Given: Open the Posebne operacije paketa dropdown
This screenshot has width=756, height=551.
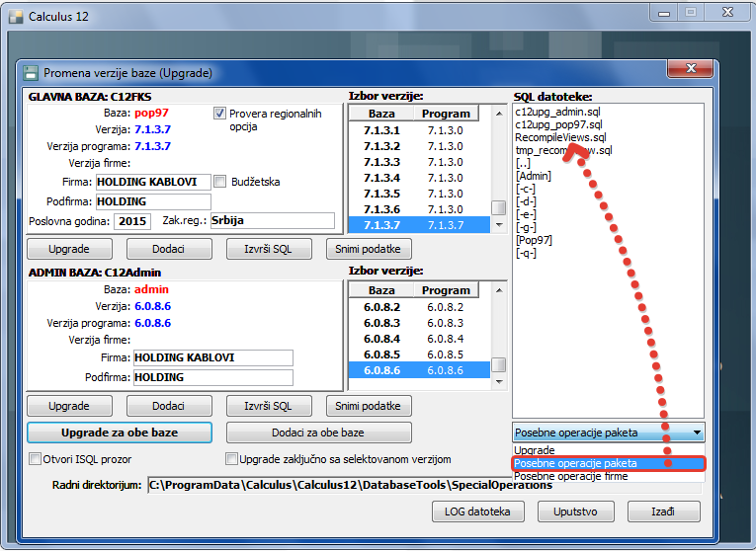Looking at the screenshot, I should [x=698, y=432].
